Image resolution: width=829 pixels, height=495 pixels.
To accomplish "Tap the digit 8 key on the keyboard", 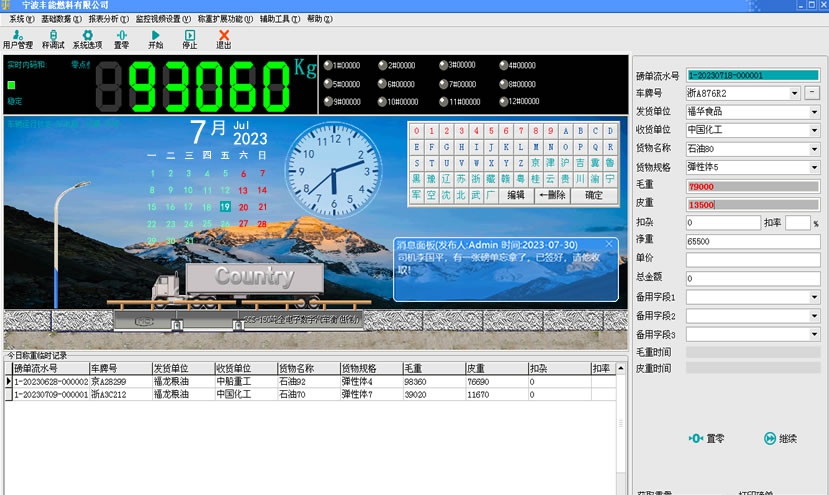I will 536,131.
